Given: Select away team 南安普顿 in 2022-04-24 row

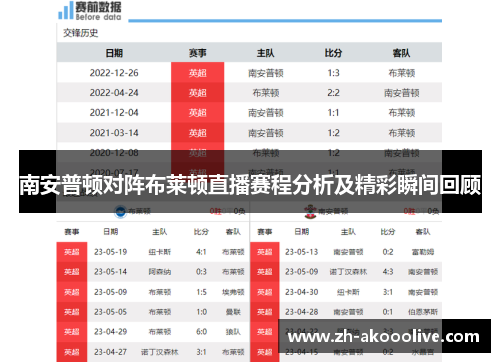Looking at the screenshot, I should [402, 93].
